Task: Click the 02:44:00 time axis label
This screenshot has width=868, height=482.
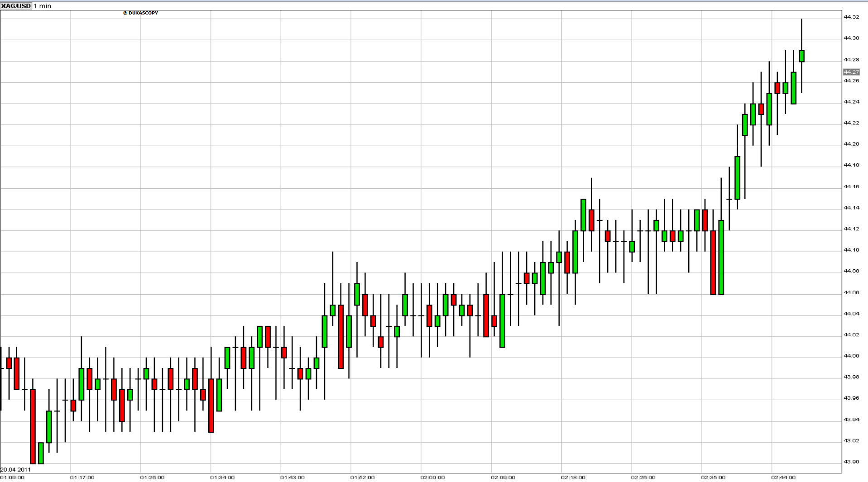Action: click(x=783, y=477)
